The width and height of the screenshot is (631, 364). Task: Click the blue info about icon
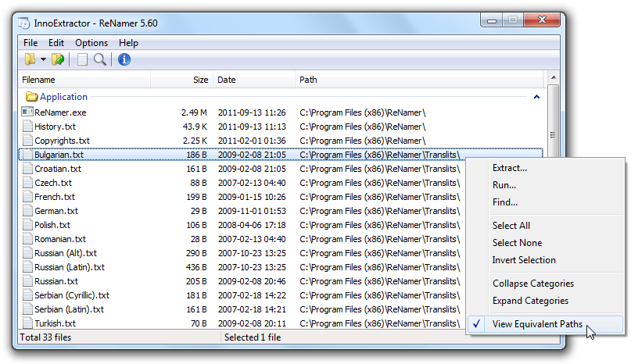click(124, 59)
